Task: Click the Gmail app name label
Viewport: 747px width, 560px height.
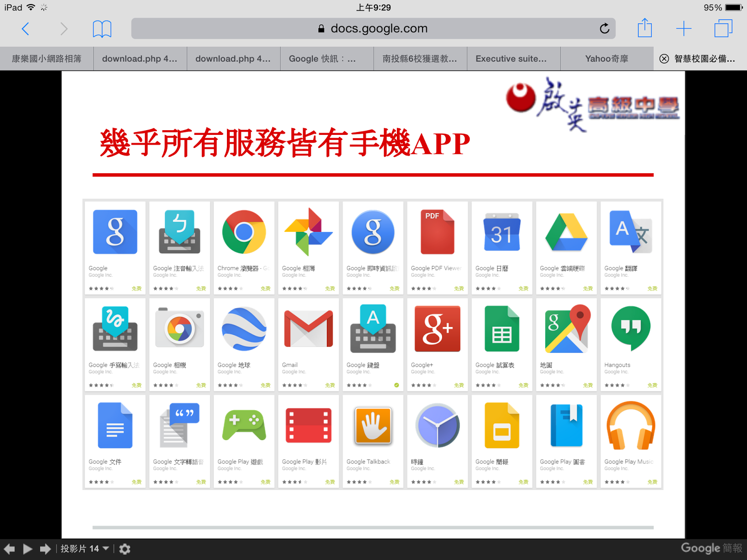Action: click(x=289, y=365)
